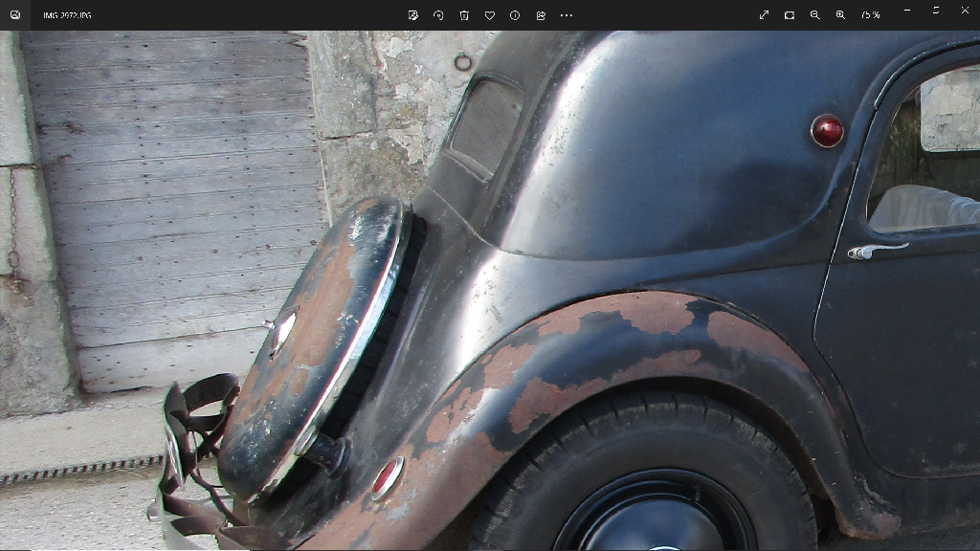Click the chrome door handle in the photo

pos(875,251)
